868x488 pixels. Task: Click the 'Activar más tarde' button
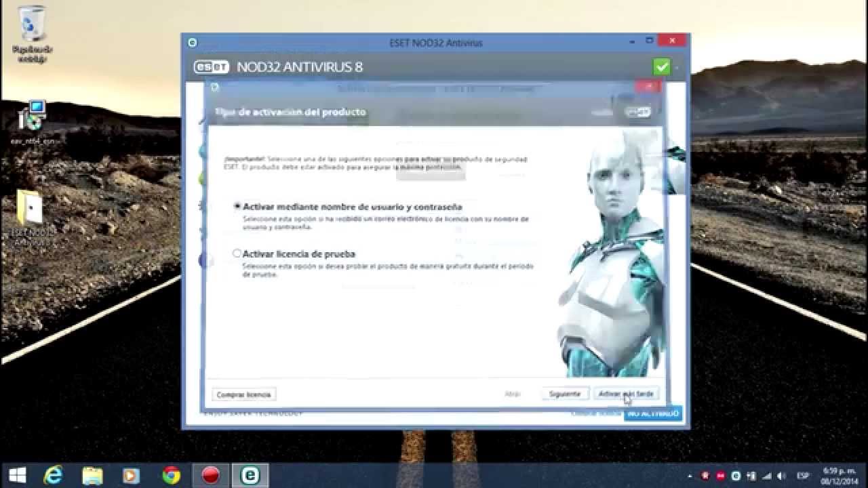[x=626, y=394]
